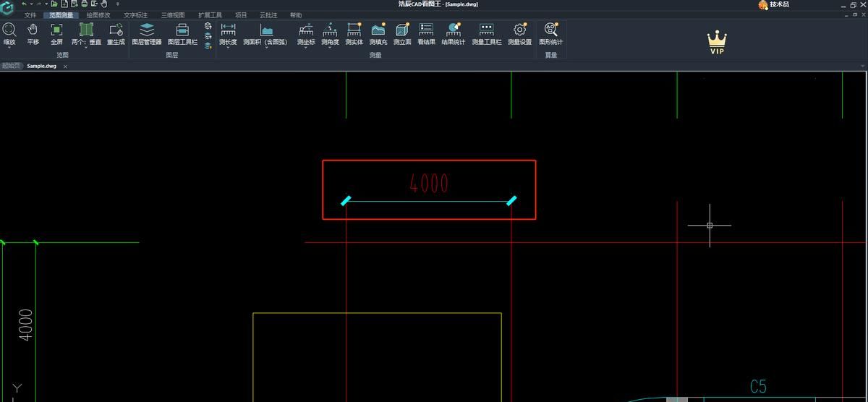Screen dimensions: 868x402
Task: Switch to the 项目 ribbon tab
Action: point(241,15)
